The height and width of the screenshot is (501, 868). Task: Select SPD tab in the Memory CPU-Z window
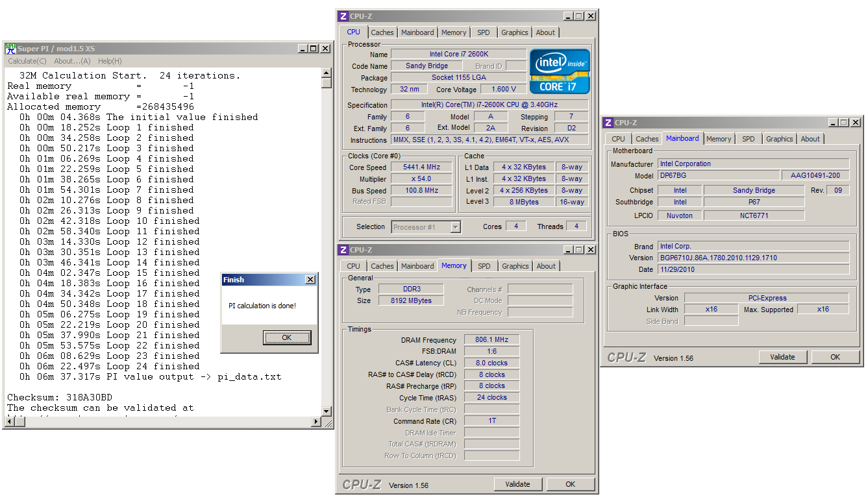[484, 266]
